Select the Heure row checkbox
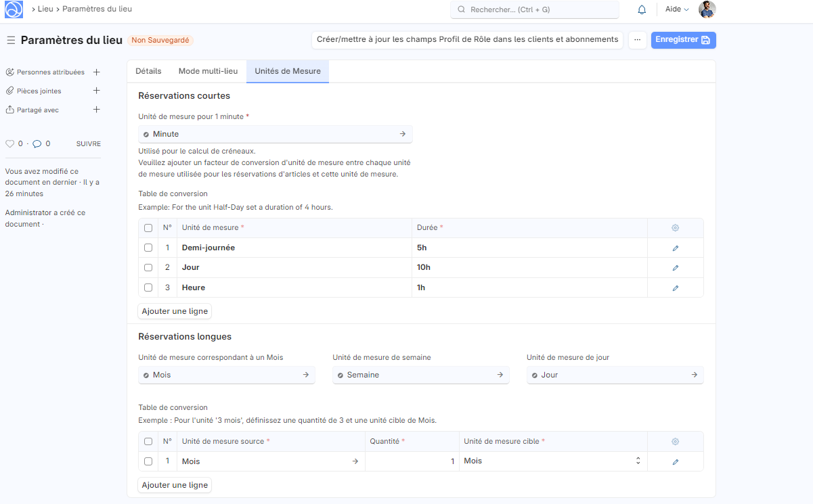813x504 pixels. coord(148,288)
